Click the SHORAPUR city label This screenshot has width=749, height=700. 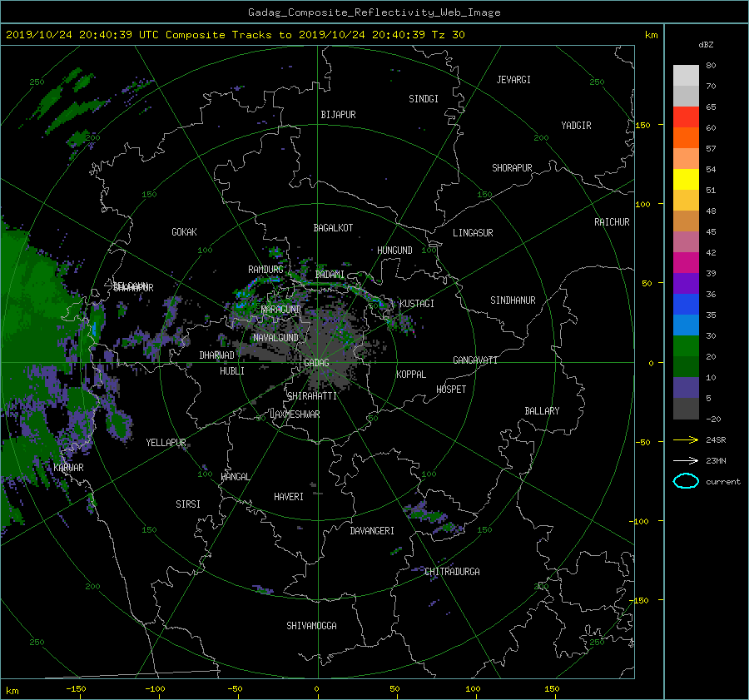point(512,168)
